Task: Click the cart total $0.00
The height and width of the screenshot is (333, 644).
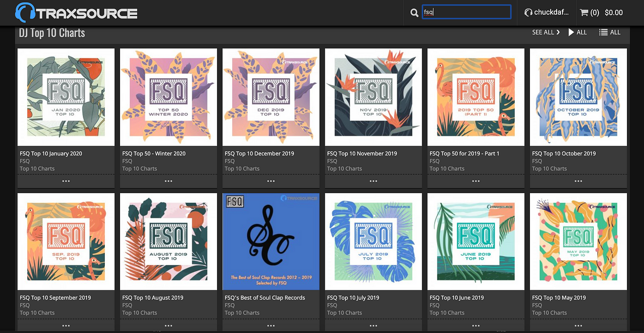Action: click(x=614, y=13)
